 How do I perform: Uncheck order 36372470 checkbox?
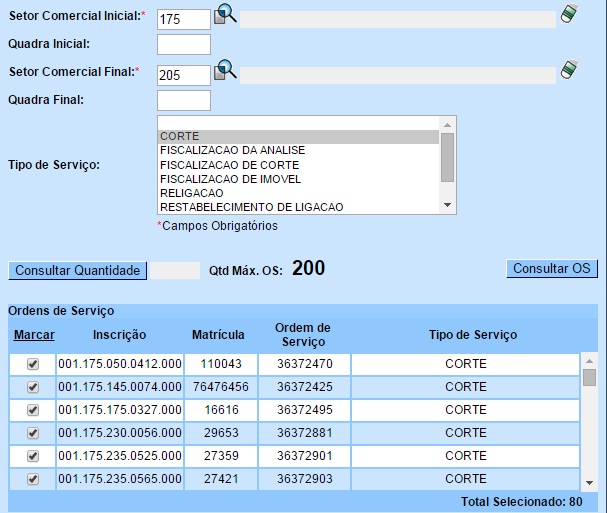(x=33, y=364)
